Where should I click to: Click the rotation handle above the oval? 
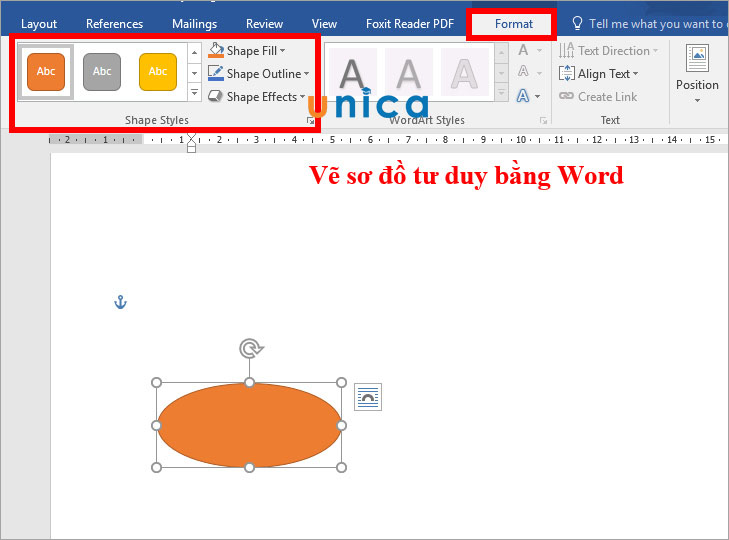click(250, 348)
